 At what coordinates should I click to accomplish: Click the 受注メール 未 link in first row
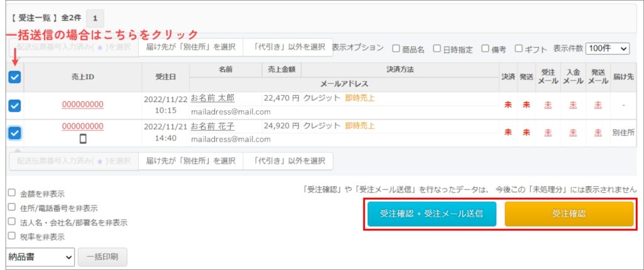coord(548,104)
